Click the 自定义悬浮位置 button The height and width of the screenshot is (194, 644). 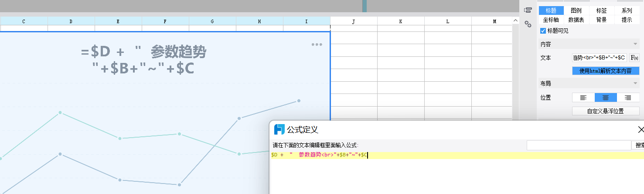point(606,111)
